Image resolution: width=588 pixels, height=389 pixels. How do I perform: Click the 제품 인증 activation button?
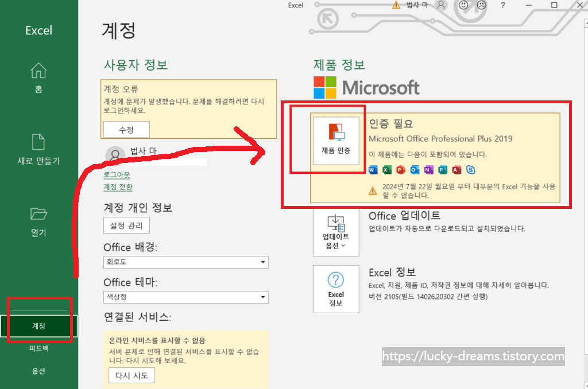tap(336, 141)
